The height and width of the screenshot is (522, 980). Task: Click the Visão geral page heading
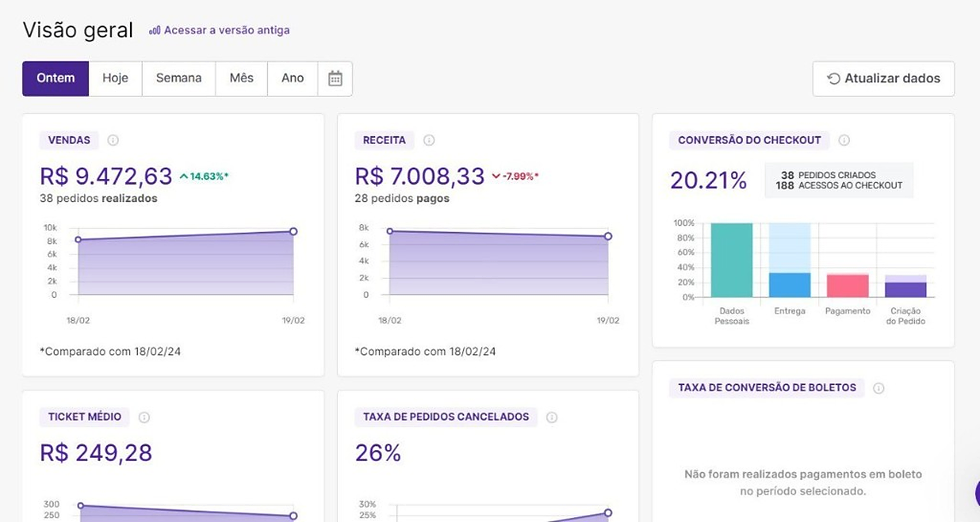pyautogui.click(x=78, y=30)
